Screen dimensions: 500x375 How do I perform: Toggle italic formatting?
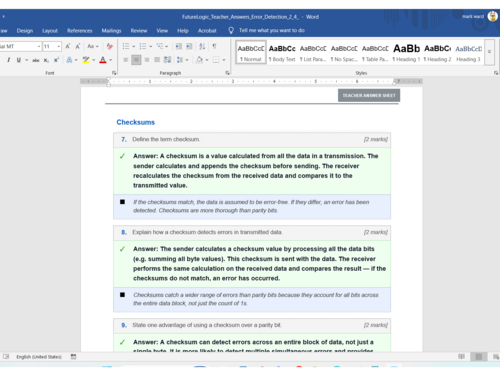pos(8,60)
